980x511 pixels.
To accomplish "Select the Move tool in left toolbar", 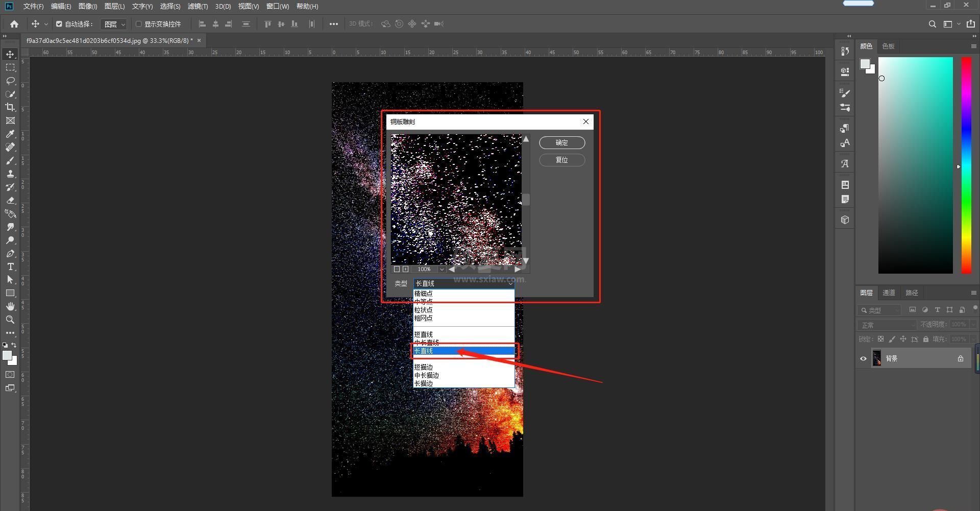I will pos(10,54).
